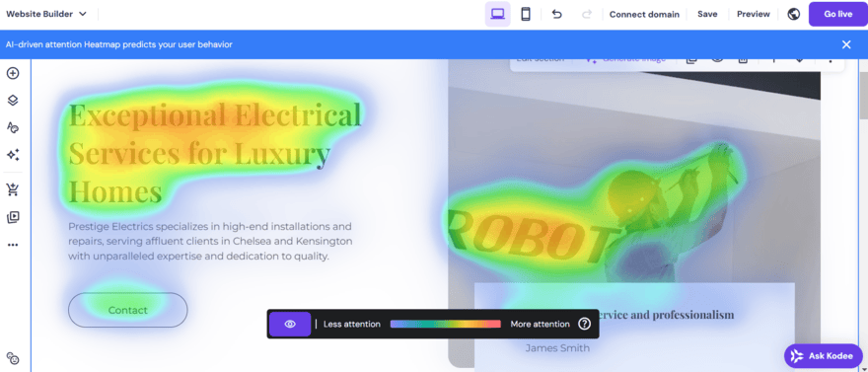
Task: Open heatmap help question mark
Action: [584, 324]
